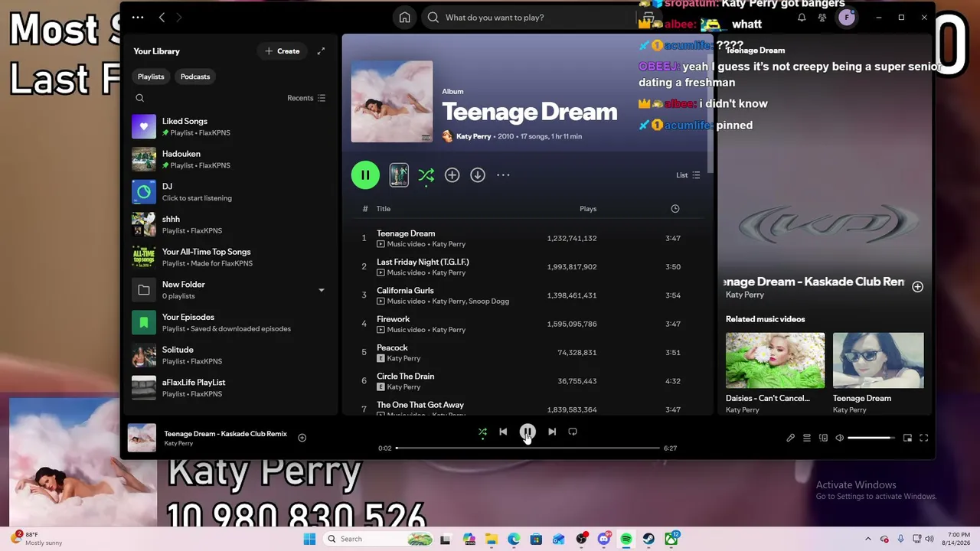Open Daisies related music video thumbnail
This screenshot has width=980, height=551.
coord(775,360)
